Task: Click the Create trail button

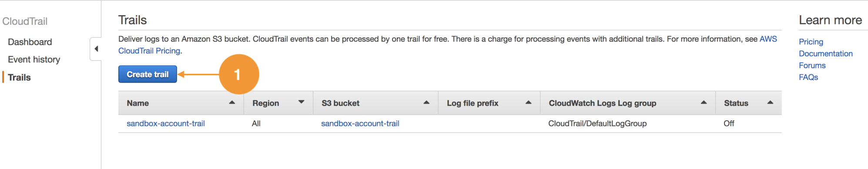Action: point(147,74)
